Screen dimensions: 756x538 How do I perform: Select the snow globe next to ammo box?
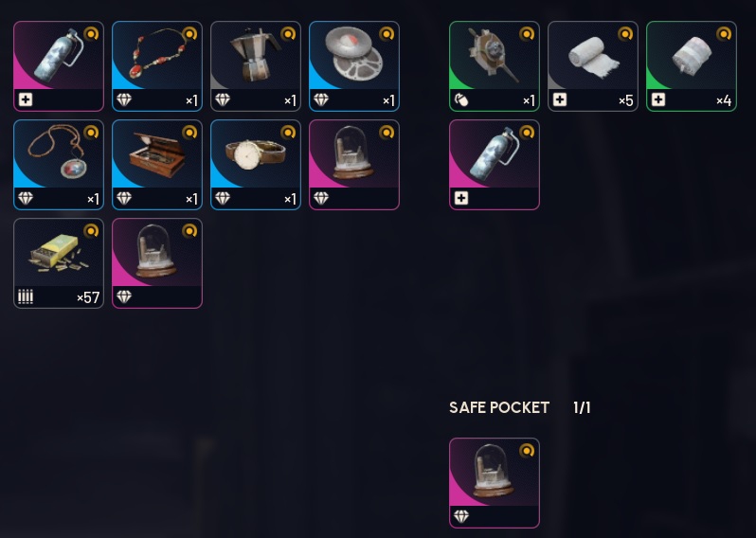[x=157, y=263]
